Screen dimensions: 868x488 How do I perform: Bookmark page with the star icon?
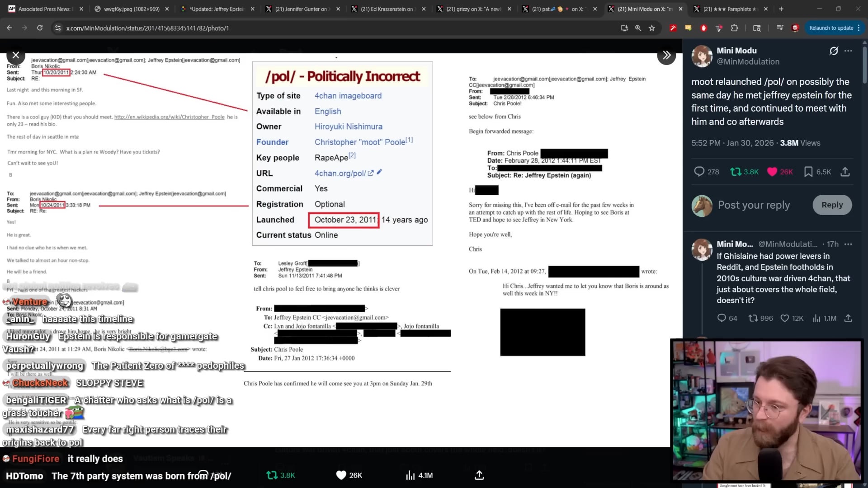(x=652, y=28)
